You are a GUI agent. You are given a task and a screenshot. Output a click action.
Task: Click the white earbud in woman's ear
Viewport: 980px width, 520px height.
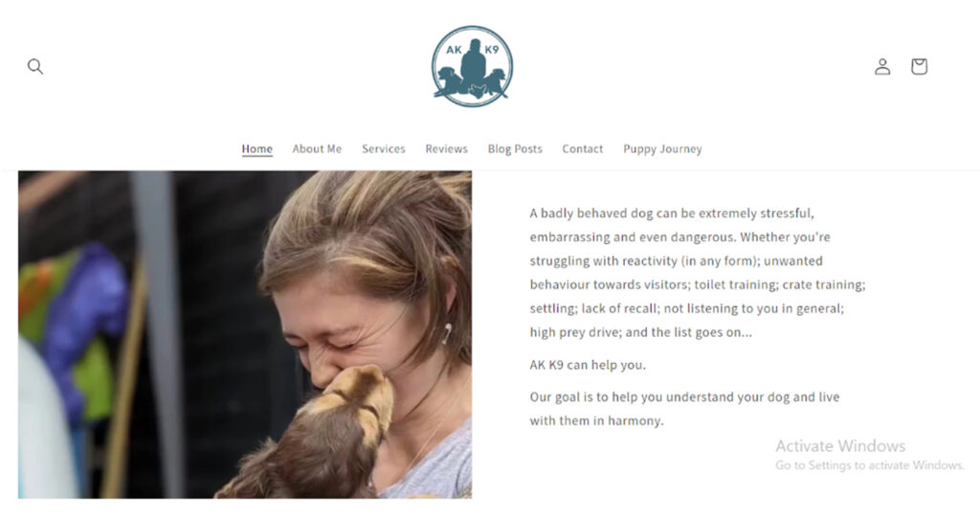point(446,333)
